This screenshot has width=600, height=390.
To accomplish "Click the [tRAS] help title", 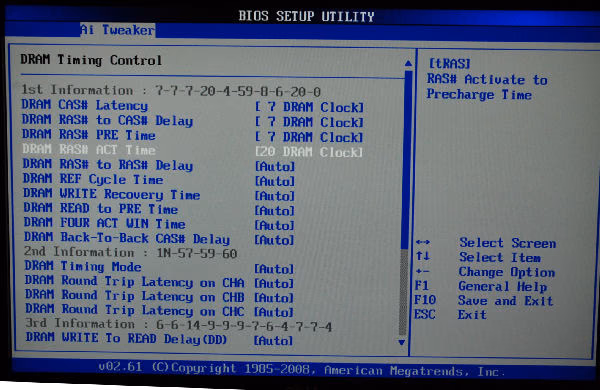I will pyautogui.click(x=449, y=64).
